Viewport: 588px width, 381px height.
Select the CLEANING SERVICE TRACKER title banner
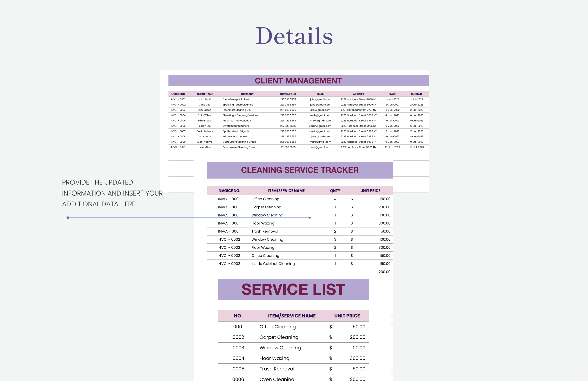pyautogui.click(x=300, y=170)
